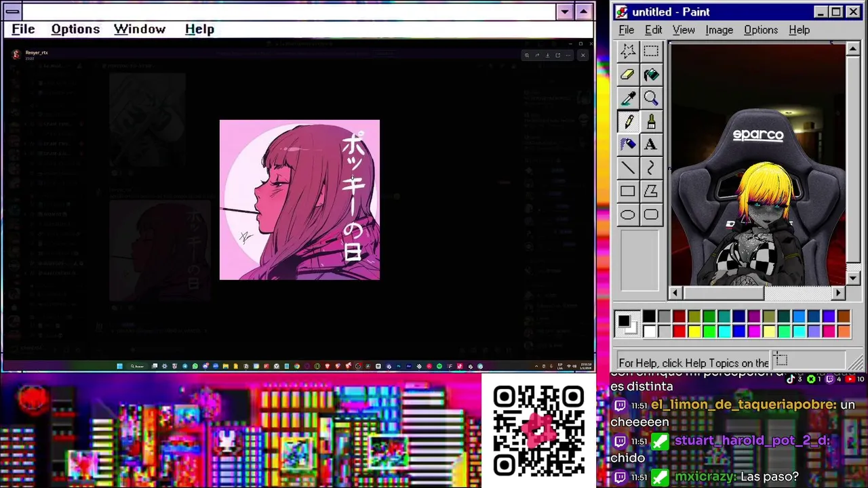
Task: Pick the Text tool marked A
Action: coord(651,144)
